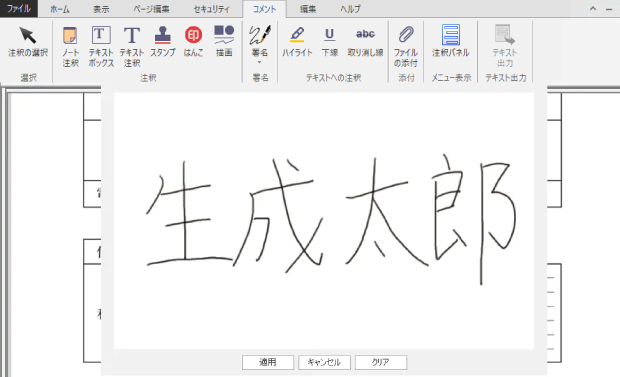620x377 pixels.
Task: Click the 署名 signature pen icon
Action: (x=260, y=35)
